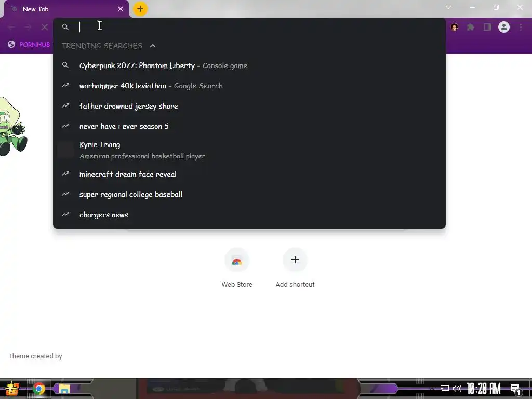This screenshot has width=532, height=399.
Task: Select Cyberpunk 2077: Phantom Liberty suggestion
Action: pos(249,65)
